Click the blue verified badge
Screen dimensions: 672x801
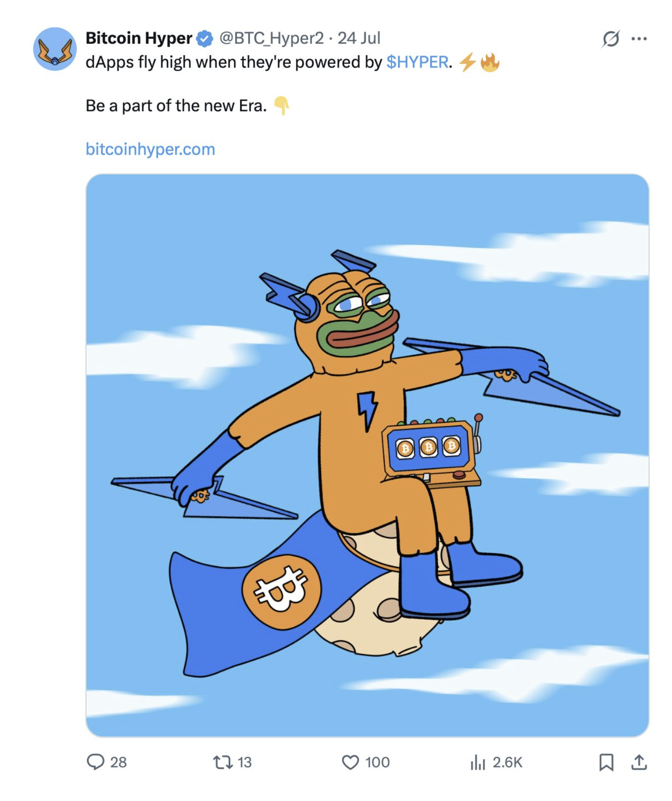pos(205,38)
